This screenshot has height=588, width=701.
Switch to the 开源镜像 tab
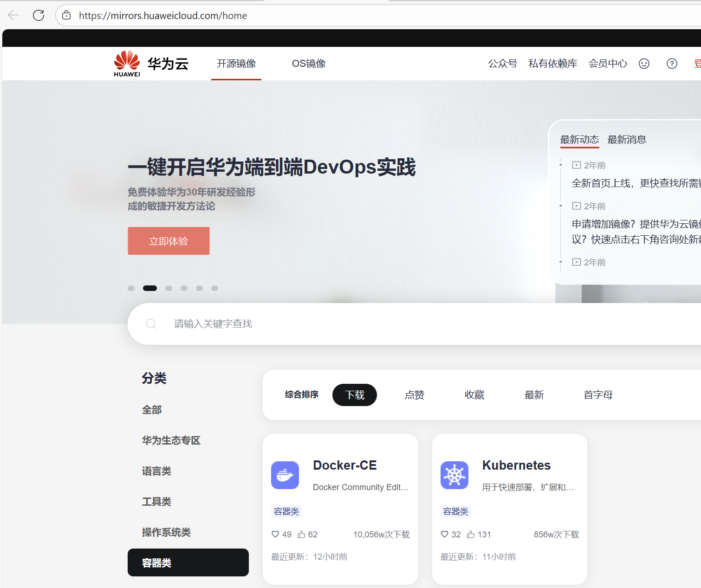[x=236, y=64]
